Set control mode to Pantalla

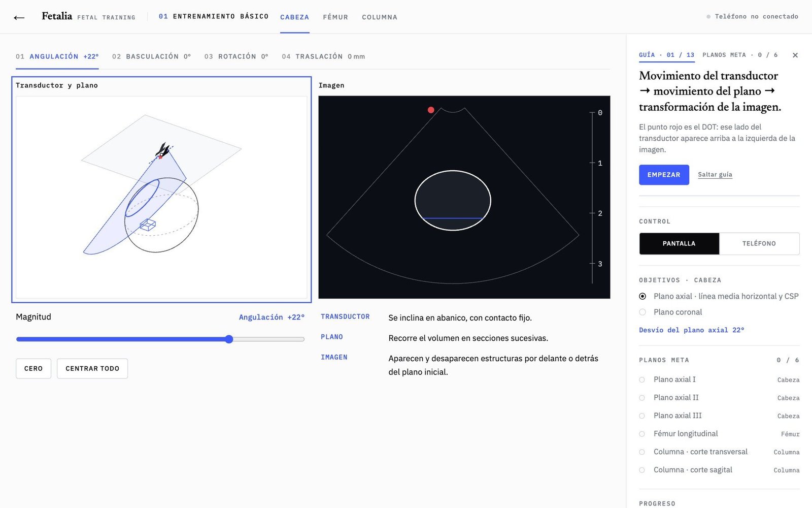pyautogui.click(x=679, y=244)
